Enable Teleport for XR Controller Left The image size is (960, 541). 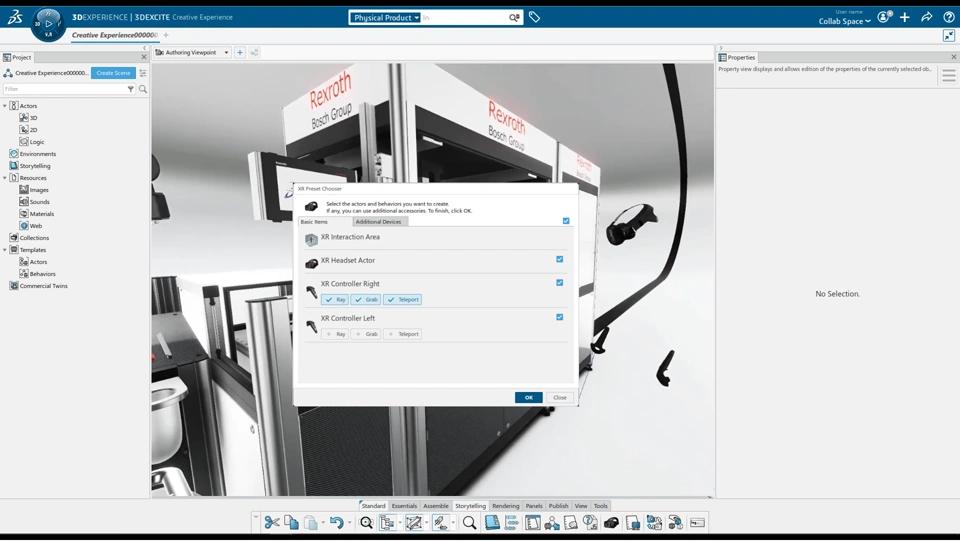pos(402,334)
